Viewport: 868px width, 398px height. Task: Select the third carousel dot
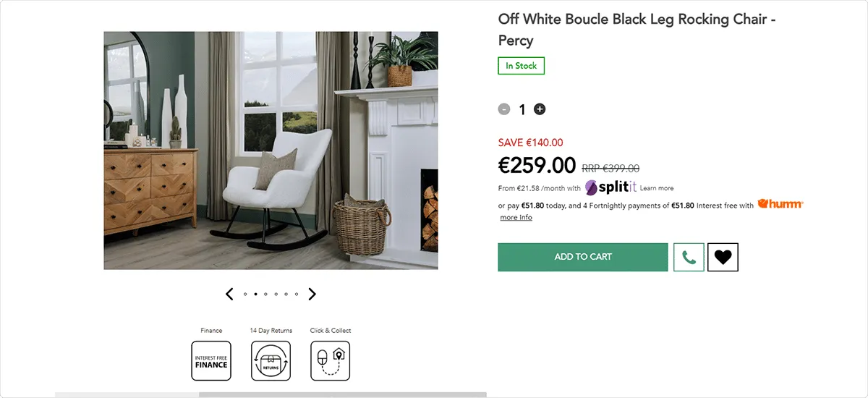click(265, 295)
